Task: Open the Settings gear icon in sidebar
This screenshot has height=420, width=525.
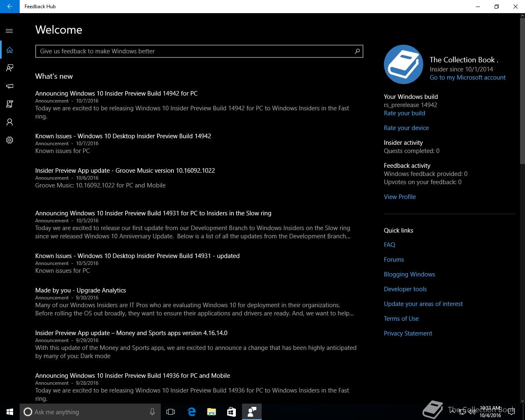Action: click(x=9, y=140)
